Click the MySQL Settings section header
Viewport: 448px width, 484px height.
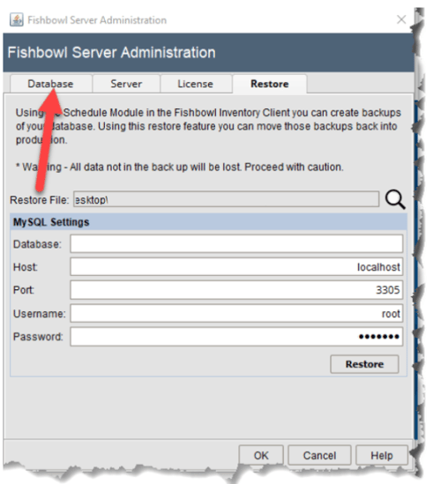coord(208,222)
